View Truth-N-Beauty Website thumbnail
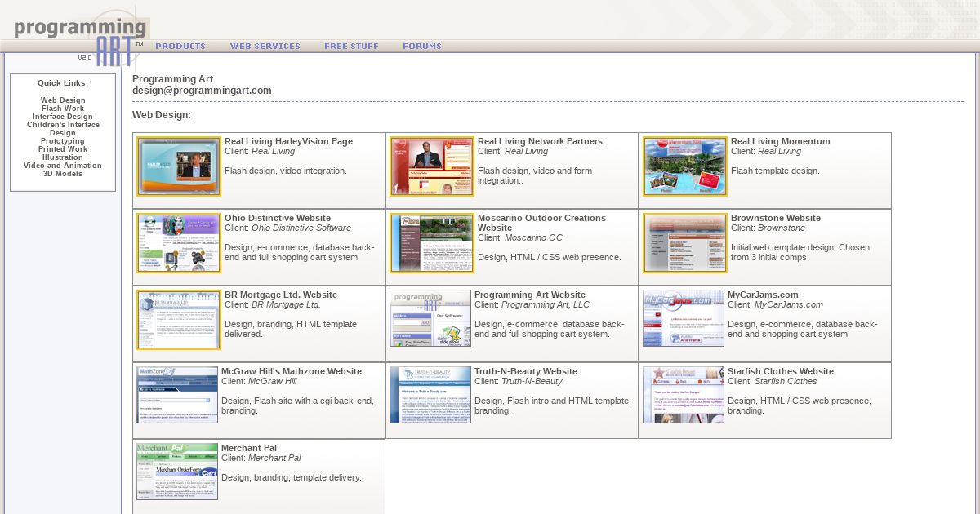Viewport: 980px width, 514px height. click(x=430, y=395)
